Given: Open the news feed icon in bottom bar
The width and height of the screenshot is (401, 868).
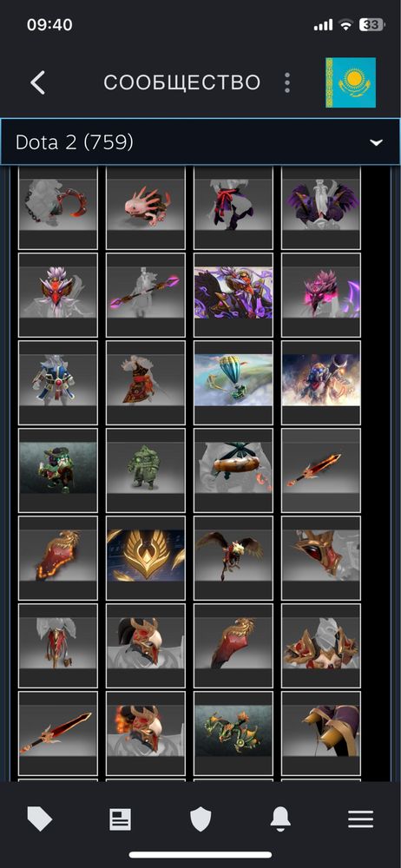Looking at the screenshot, I should 120,819.
